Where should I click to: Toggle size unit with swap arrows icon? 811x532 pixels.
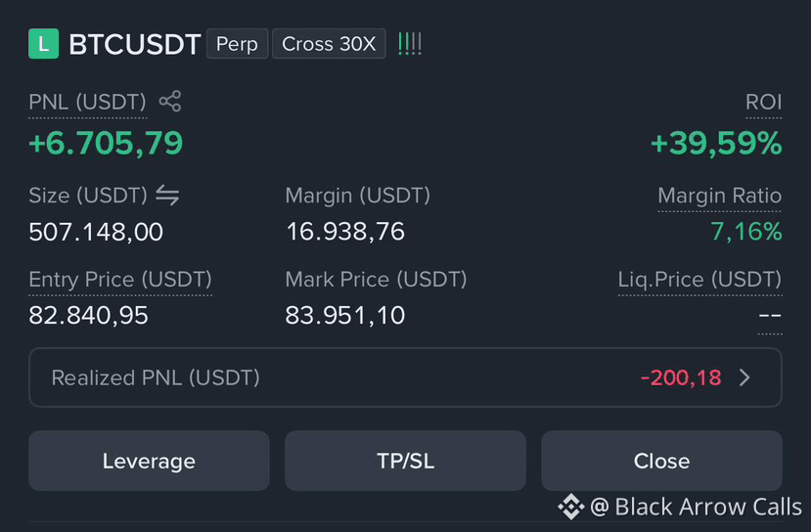coord(167,196)
